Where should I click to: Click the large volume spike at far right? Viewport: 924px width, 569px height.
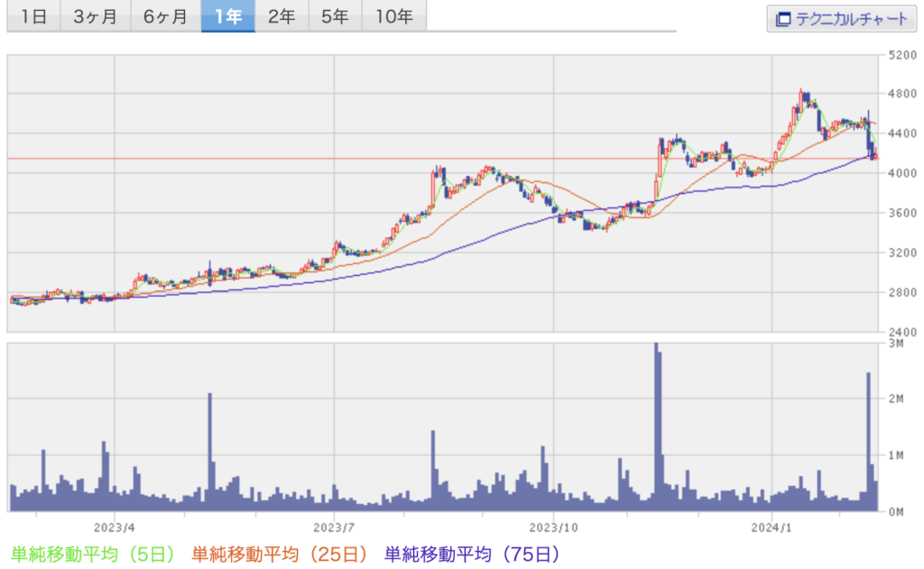point(868,442)
